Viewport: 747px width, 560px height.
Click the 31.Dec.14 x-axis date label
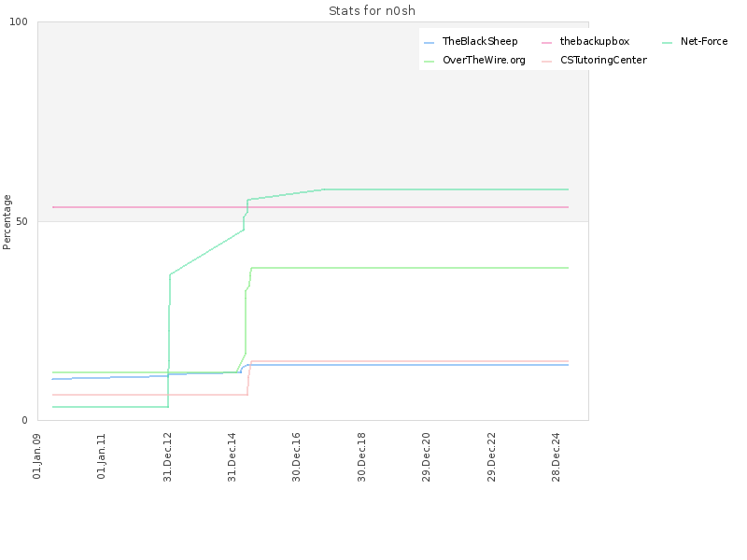pyautogui.click(x=232, y=457)
